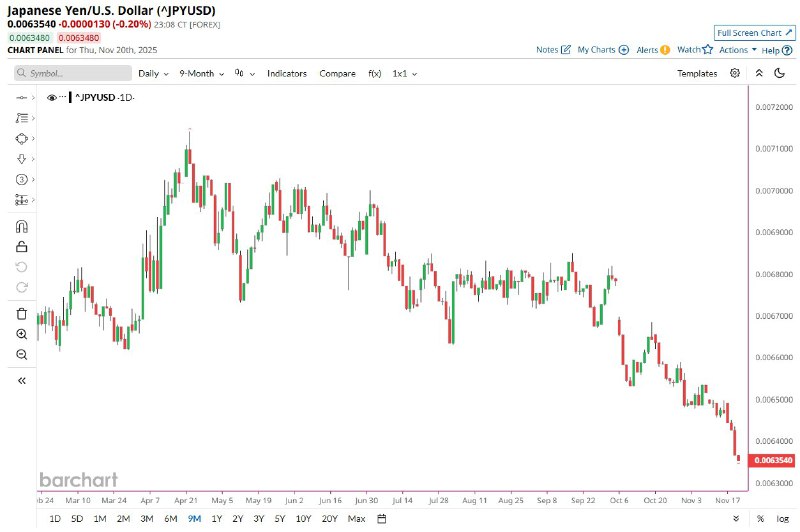Select the 1M range
Viewport: 800px width, 532px height.
tap(100, 519)
